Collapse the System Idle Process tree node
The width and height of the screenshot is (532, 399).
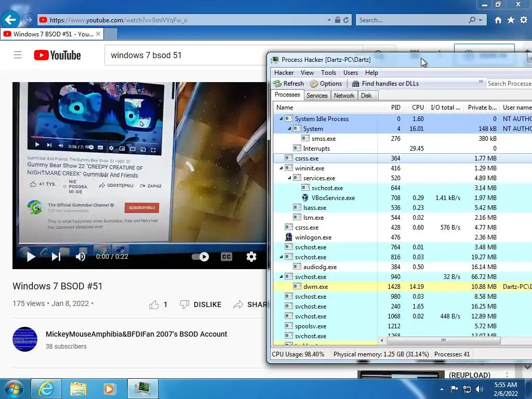(x=281, y=119)
